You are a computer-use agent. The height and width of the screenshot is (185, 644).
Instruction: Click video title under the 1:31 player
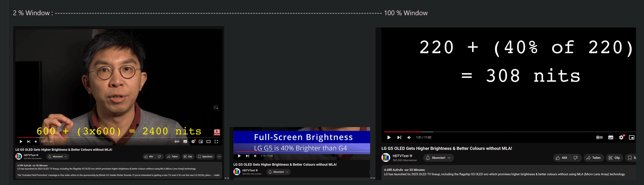(x=447, y=148)
